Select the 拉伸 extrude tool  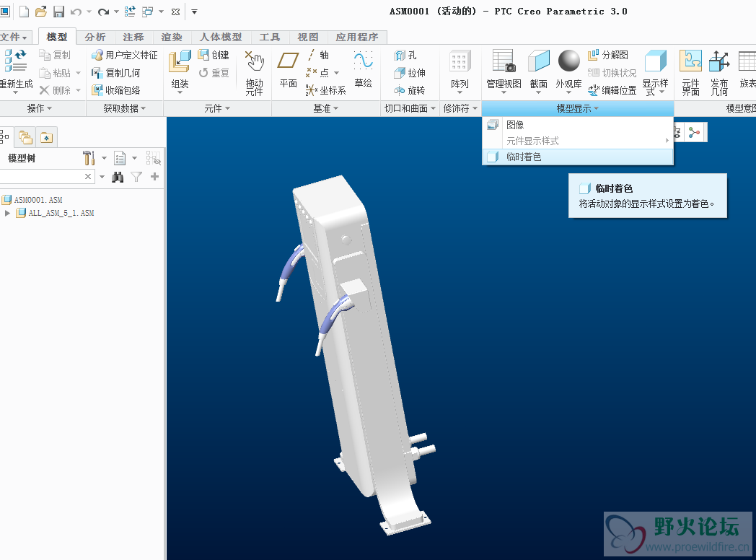click(x=410, y=73)
